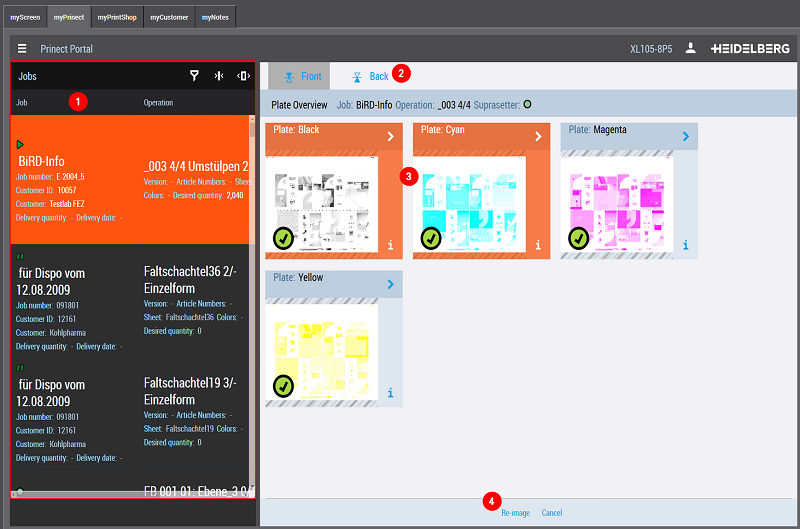Toggle the checkmark on the Black plate
This screenshot has width=800, height=529.
[284, 238]
